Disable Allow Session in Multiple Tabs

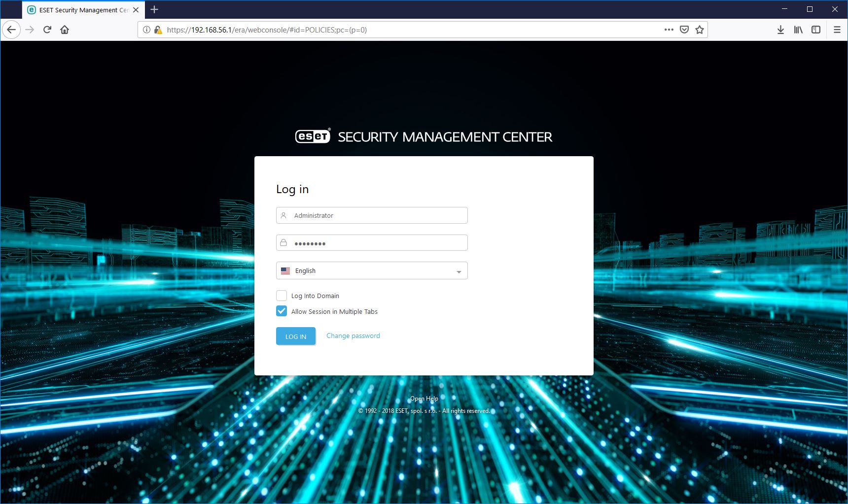coord(282,311)
